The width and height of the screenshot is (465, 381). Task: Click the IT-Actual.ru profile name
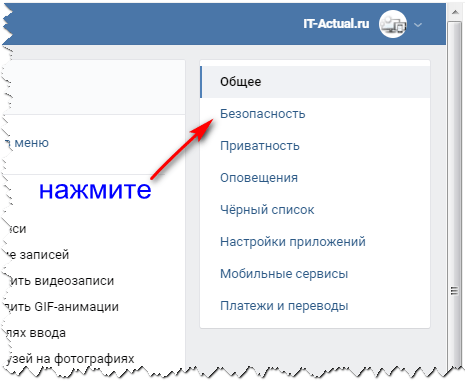(x=336, y=24)
